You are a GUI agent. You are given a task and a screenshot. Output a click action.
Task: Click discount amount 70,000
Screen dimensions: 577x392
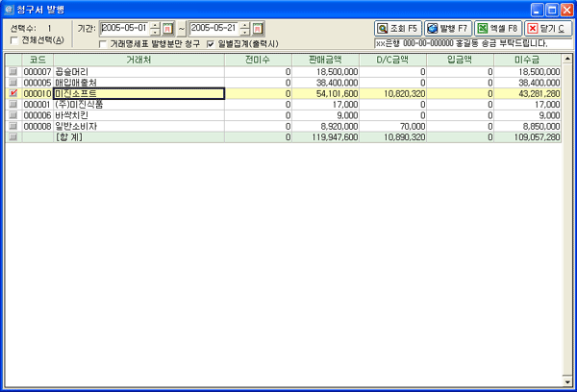pyautogui.click(x=413, y=126)
